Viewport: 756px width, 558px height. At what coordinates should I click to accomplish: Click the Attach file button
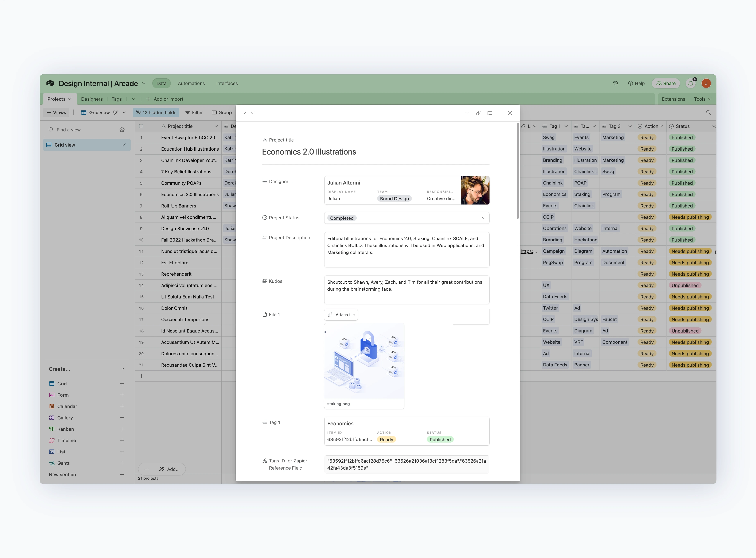click(341, 314)
